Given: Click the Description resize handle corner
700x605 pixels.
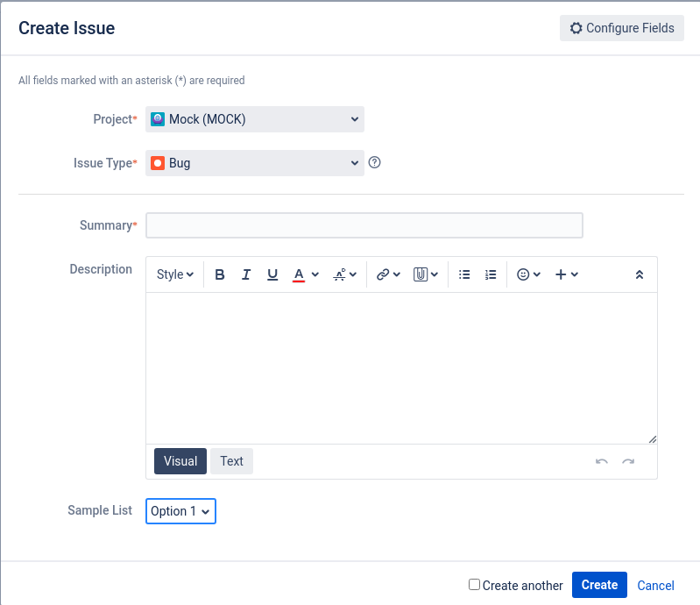Looking at the screenshot, I should click(x=652, y=439).
